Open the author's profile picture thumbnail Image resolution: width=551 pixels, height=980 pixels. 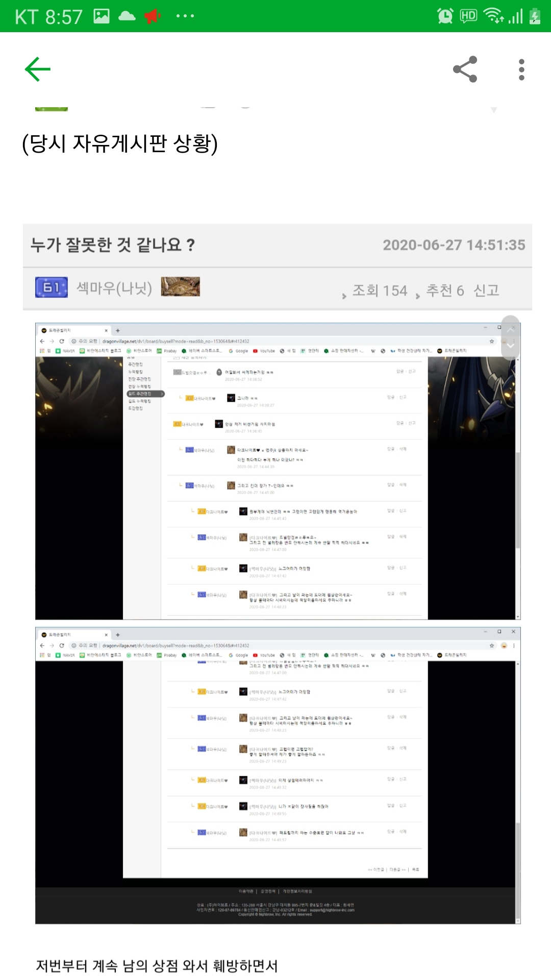[180, 287]
